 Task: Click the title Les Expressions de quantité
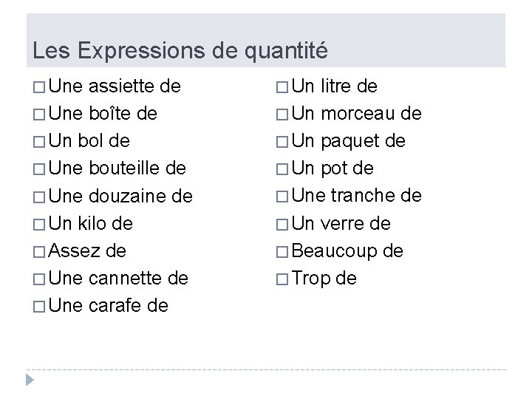[180, 51]
